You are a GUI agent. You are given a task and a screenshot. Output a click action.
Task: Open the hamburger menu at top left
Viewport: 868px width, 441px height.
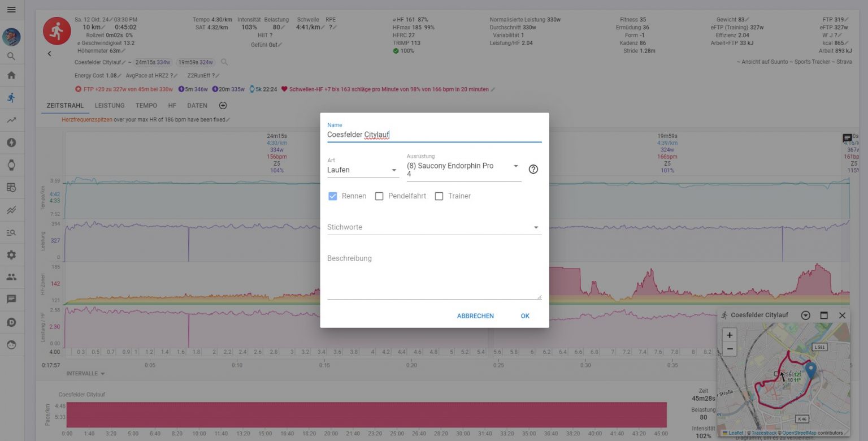(x=12, y=9)
